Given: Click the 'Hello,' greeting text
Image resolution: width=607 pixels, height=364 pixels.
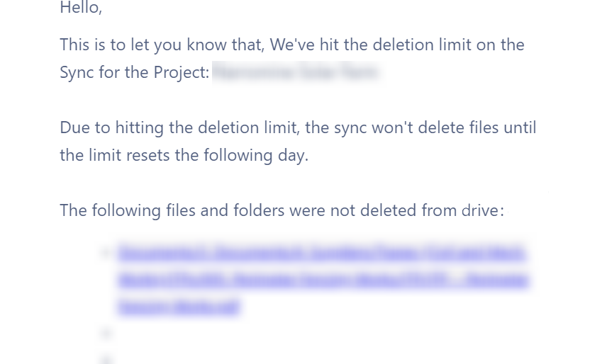Looking at the screenshot, I should point(81,8).
